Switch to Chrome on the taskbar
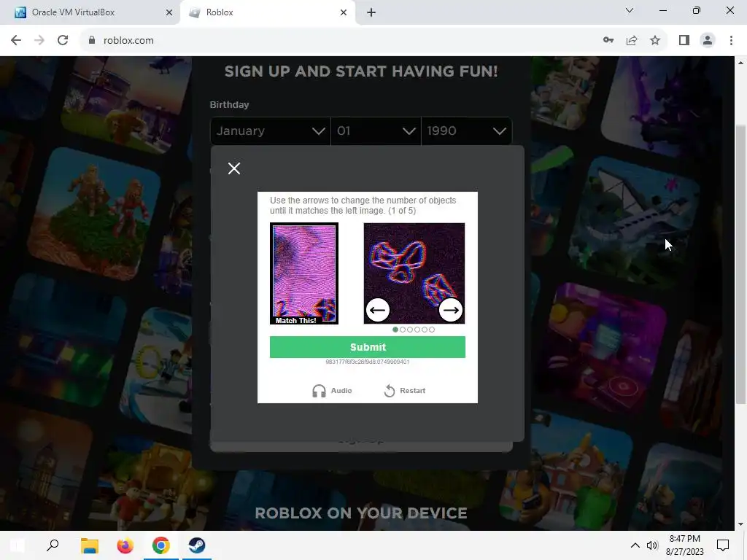Image resolution: width=747 pixels, height=560 pixels. [x=161, y=545]
